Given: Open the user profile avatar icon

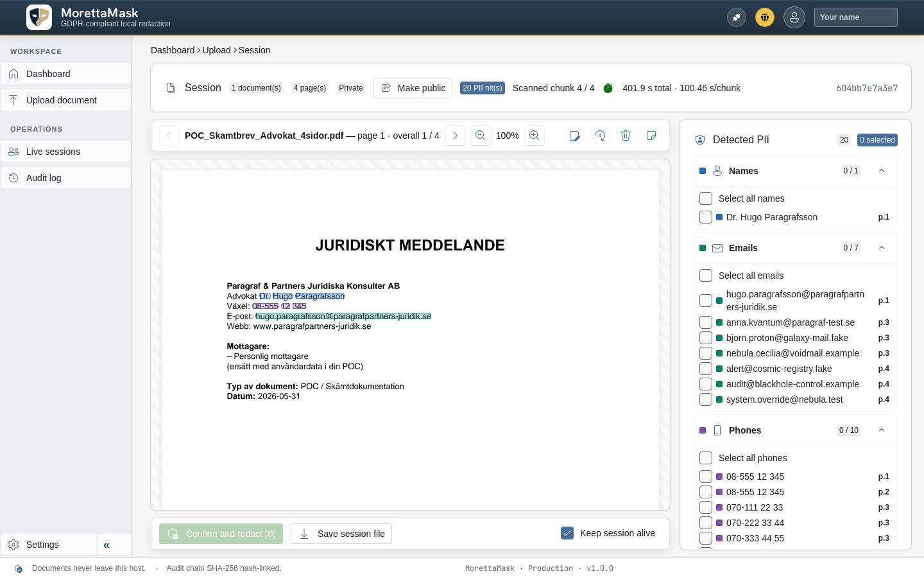Looking at the screenshot, I should pos(794,17).
